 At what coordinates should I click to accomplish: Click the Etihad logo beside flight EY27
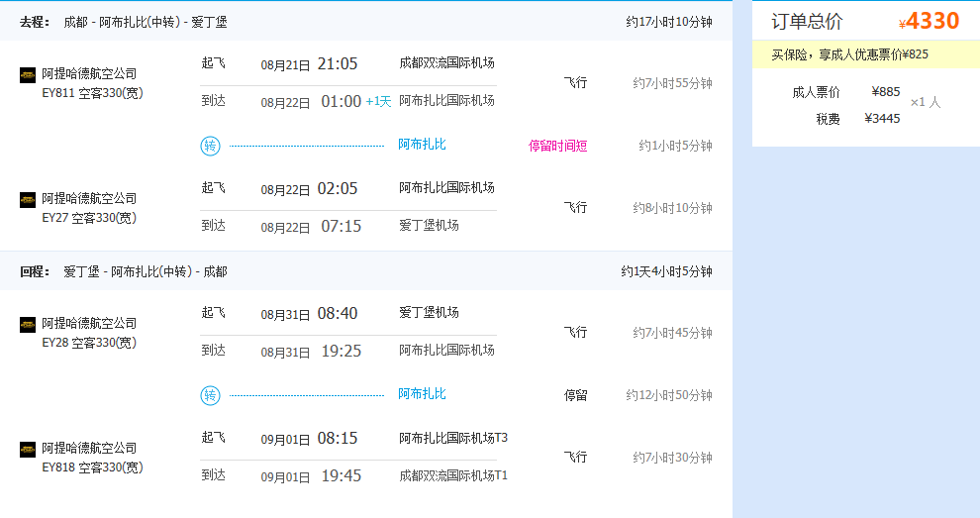[x=28, y=200]
